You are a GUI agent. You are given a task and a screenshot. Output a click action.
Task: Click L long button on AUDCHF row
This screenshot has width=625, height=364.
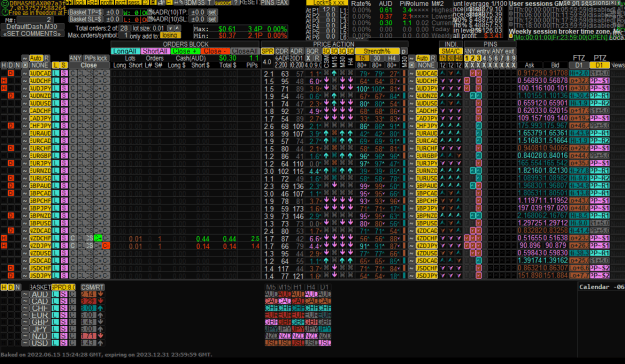(x=55, y=81)
